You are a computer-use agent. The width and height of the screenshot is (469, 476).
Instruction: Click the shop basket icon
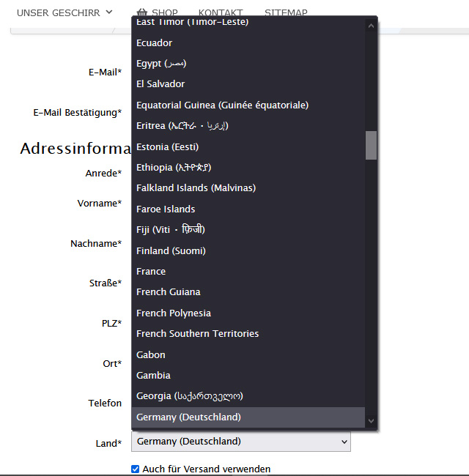[x=142, y=12]
